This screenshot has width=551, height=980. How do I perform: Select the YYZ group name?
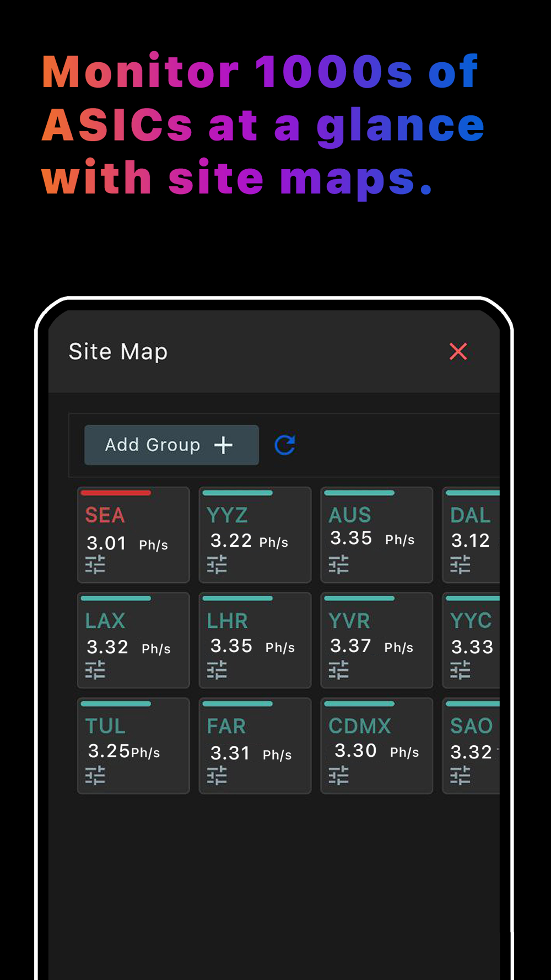tap(228, 515)
